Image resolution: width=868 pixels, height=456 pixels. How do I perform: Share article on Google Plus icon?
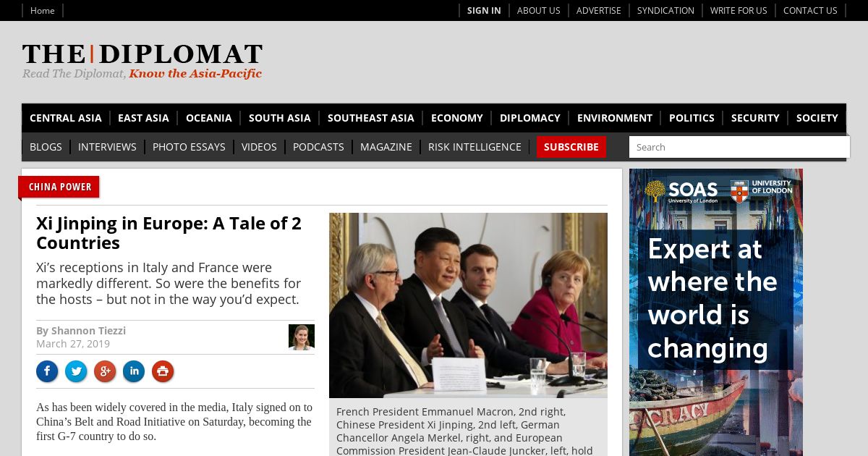(105, 372)
